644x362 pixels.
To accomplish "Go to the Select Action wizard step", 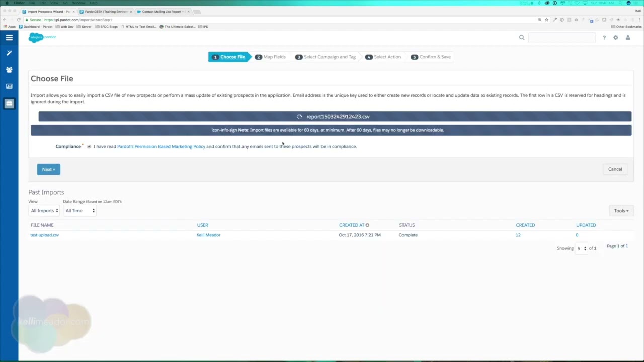I will tap(383, 57).
